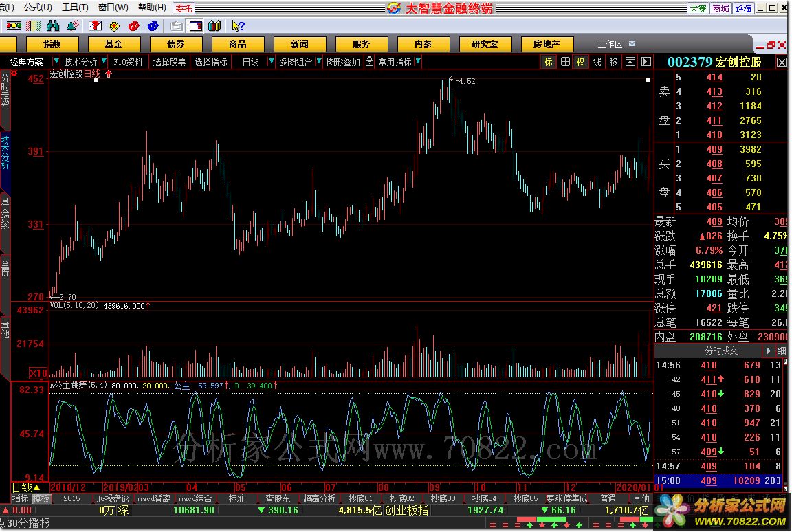Screen dimensions: 792x532
Task: Click the blue circular info icon
Action: tap(153, 25)
